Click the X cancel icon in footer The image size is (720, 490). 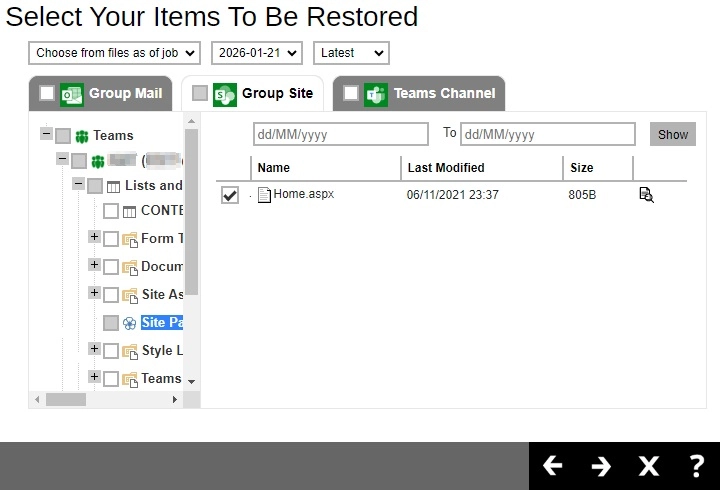tap(649, 466)
